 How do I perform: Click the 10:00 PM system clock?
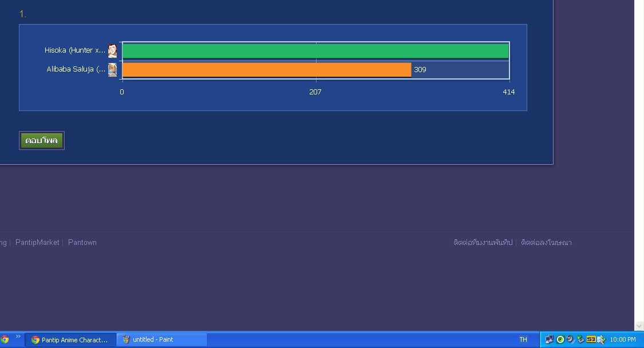point(623,339)
